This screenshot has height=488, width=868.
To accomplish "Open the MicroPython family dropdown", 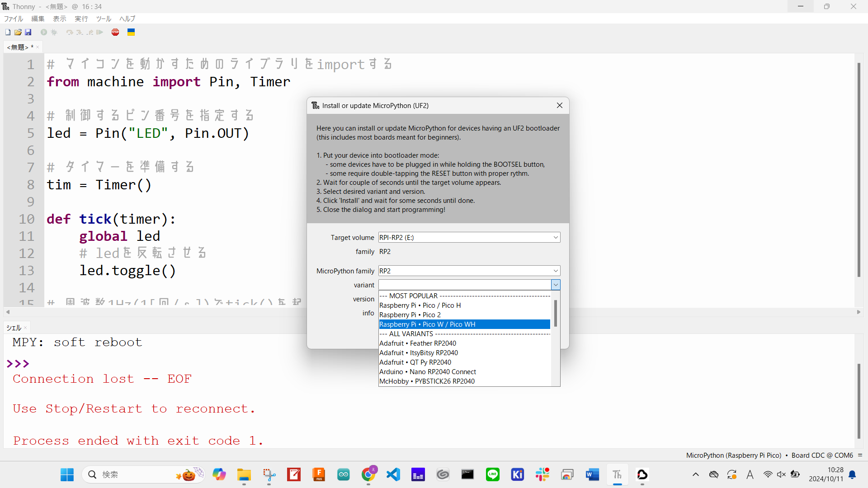I will (x=556, y=270).
